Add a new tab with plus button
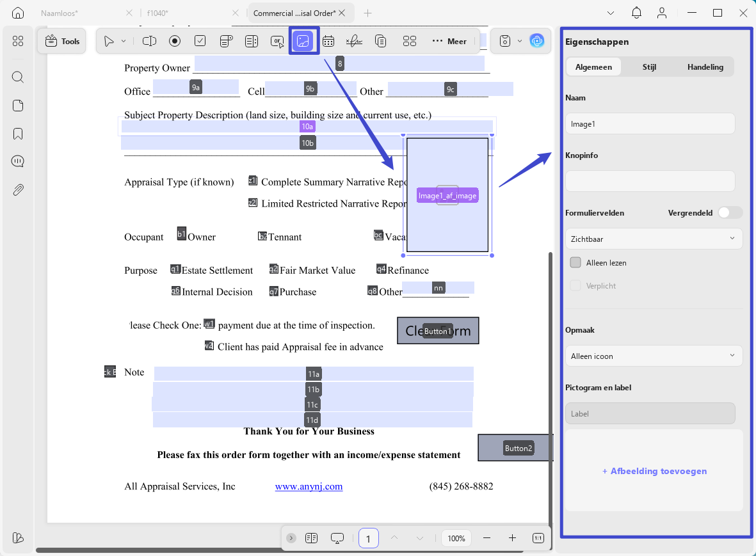 [367, 13]
